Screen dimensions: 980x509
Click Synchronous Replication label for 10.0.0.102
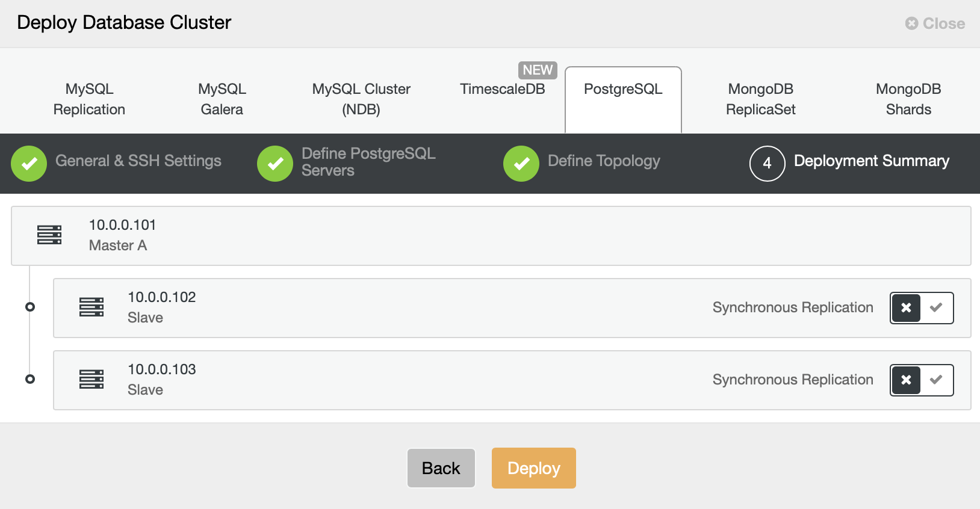[793, 307]
